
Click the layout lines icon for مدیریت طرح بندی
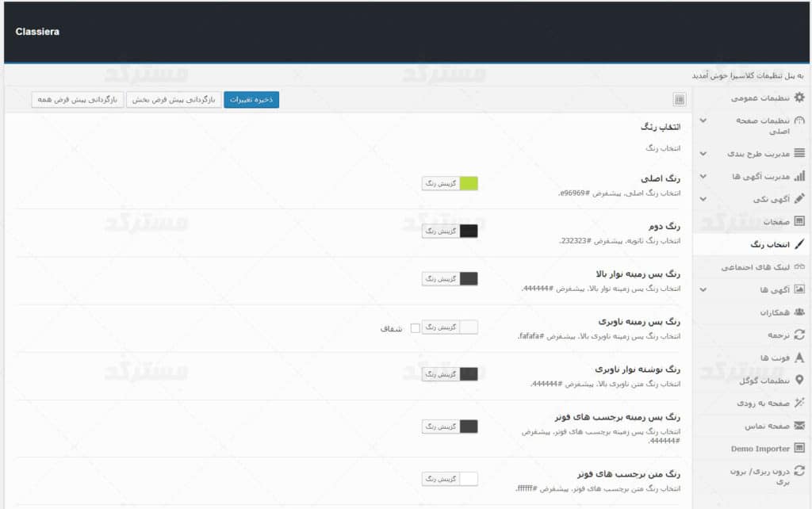pyautogui.click(x=799, y=153)
